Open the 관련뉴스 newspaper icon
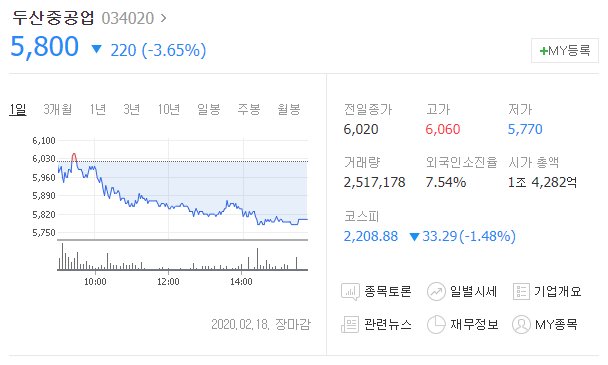608x365 pixels. tap(350, 324)
